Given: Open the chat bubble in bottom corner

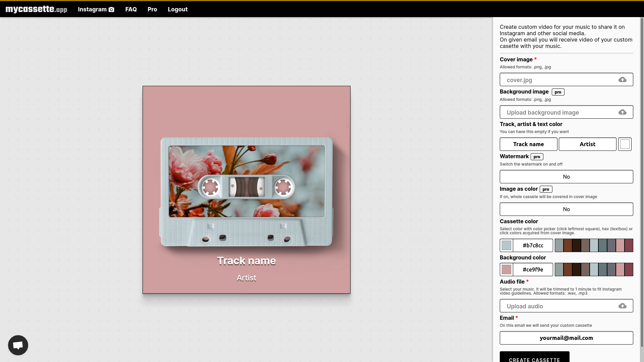Looking at the screenshot, I should pyautogui.click(x=18, y=345).
